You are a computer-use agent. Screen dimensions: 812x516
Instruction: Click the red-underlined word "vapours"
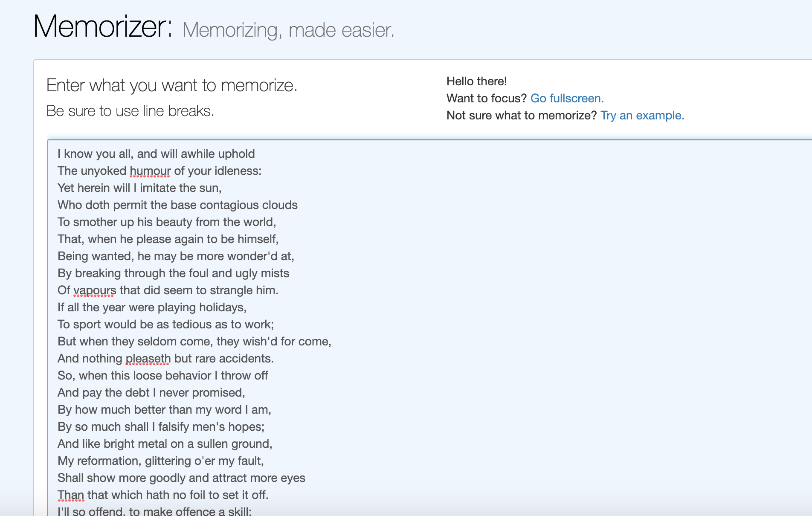pos(93,290)
